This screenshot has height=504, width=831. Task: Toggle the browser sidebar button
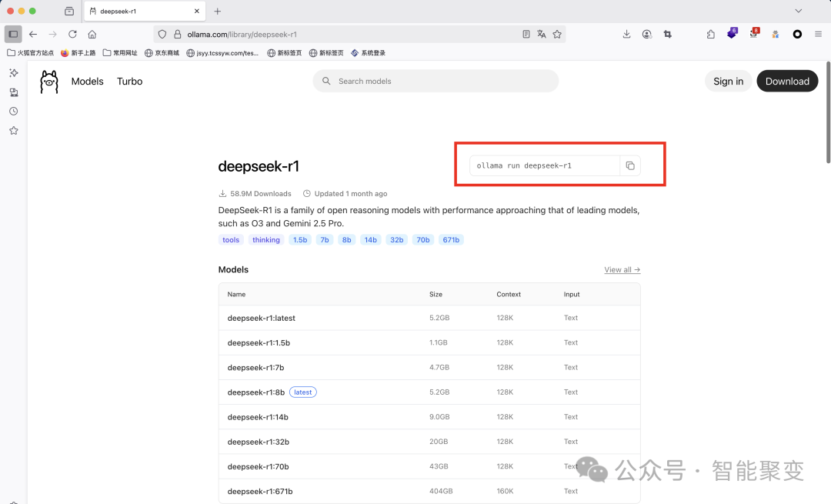pos(13,34)
